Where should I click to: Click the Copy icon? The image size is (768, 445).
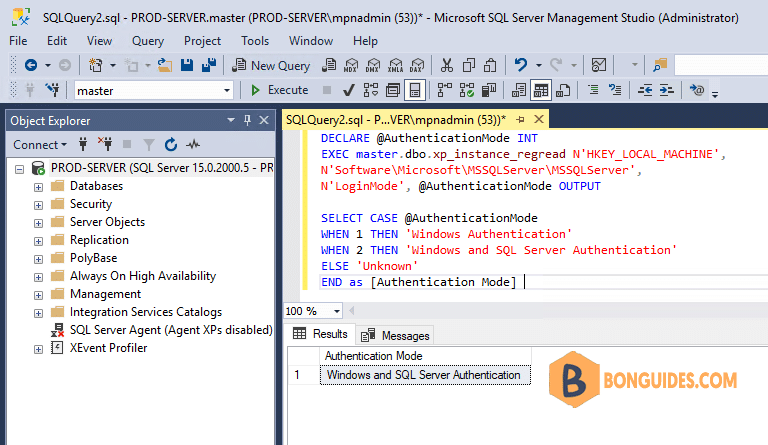469,65
